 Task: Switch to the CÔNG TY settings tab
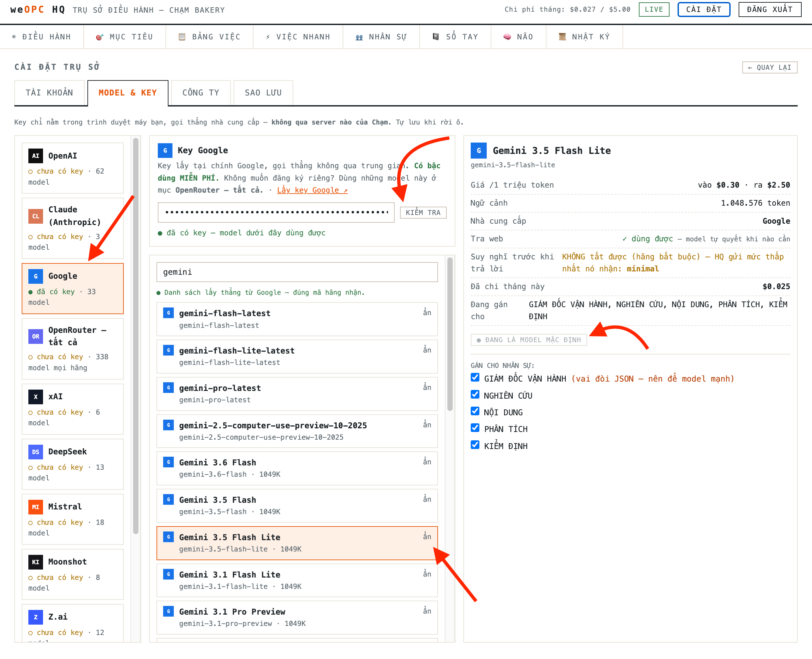coord(200,92)
